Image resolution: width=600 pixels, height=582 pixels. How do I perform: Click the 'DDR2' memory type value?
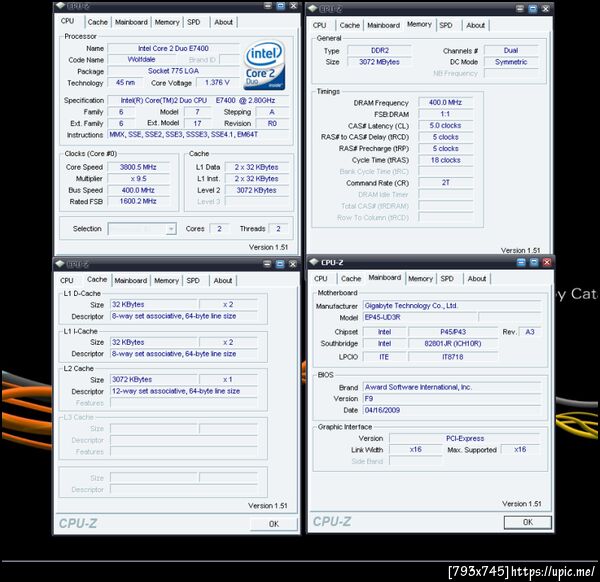pos(380,50)
